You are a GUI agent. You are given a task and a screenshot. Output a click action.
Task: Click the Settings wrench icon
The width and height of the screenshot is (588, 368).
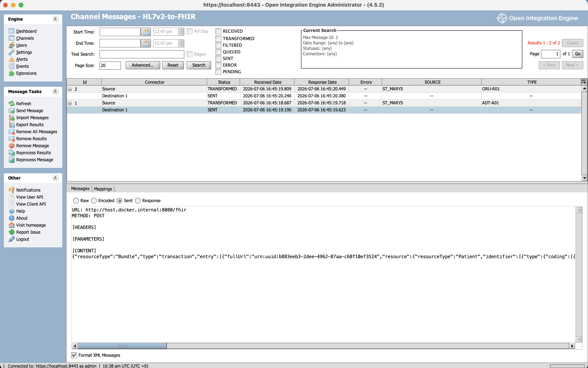click(11, 52)
